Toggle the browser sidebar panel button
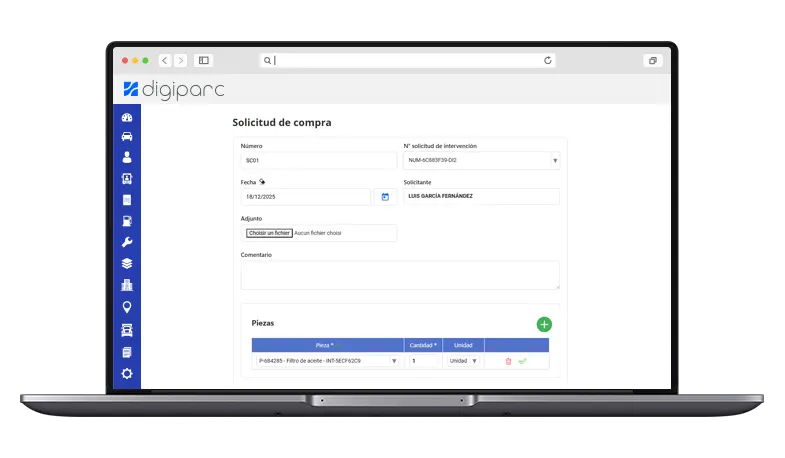This screenshot has height=458, width=785. [x=204, y=61]
